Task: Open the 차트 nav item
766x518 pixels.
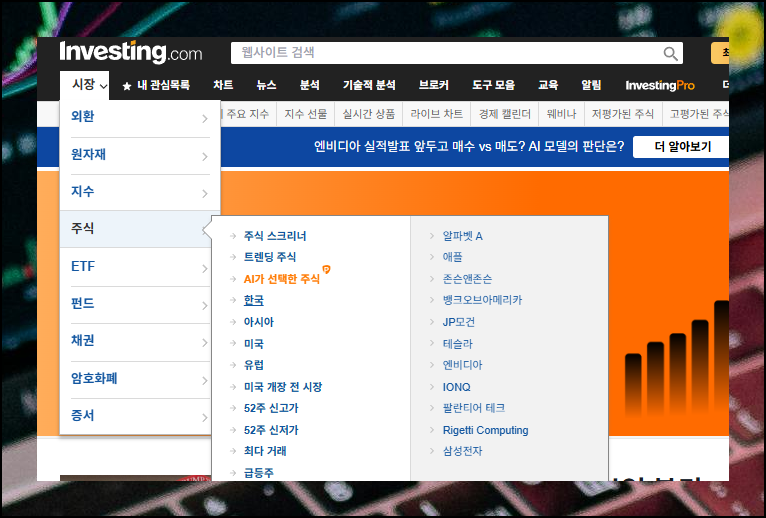Action: coord(223,85)
